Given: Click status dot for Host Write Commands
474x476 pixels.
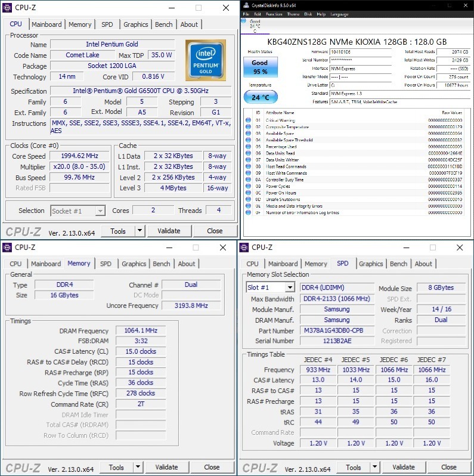Looking at the screenshot, I should [x=248, y=173].
